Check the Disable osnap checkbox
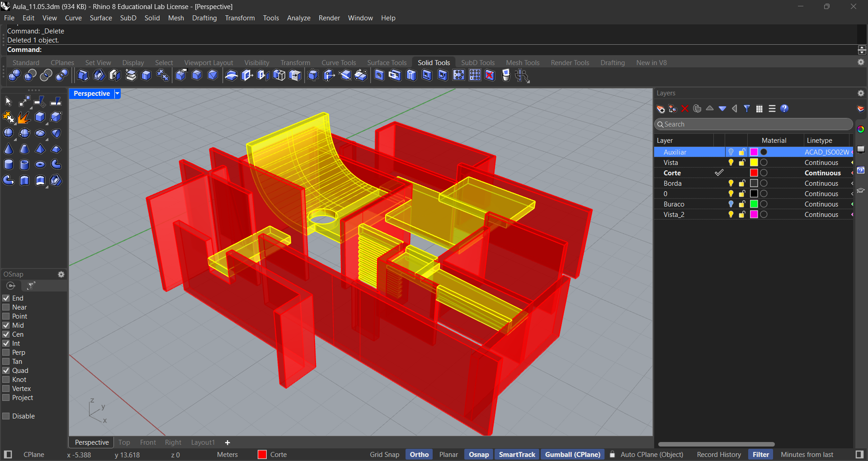This screenshot has height=461, width=868. tap(6, 416)
